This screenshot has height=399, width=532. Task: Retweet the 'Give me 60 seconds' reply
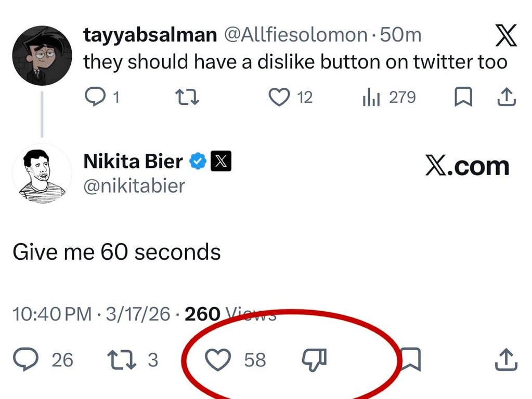[x=122, y=360]
